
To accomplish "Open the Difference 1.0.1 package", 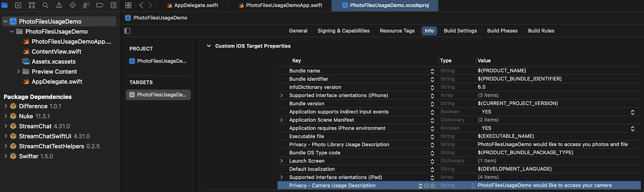I will pos(40,106).
